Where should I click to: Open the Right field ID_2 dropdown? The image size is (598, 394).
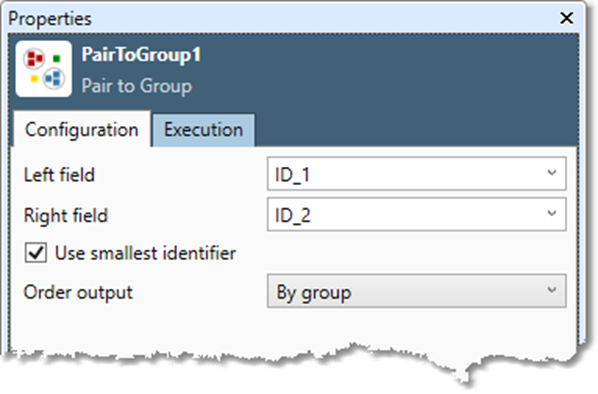pyautogui.click(x=416, y=214)
